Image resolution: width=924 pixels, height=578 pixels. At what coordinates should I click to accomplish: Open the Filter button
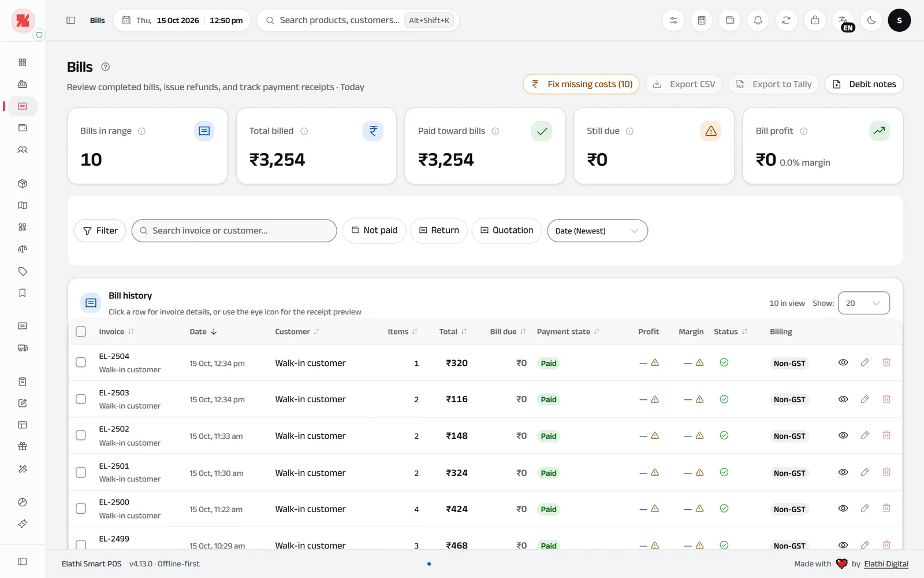pyautogui.click(x=100, y=231)
